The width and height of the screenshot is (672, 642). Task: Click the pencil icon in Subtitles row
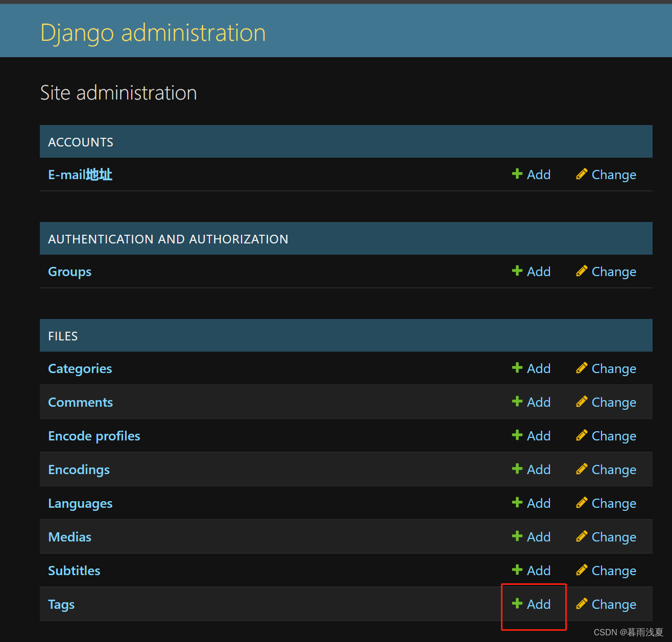tap(582, 570)
